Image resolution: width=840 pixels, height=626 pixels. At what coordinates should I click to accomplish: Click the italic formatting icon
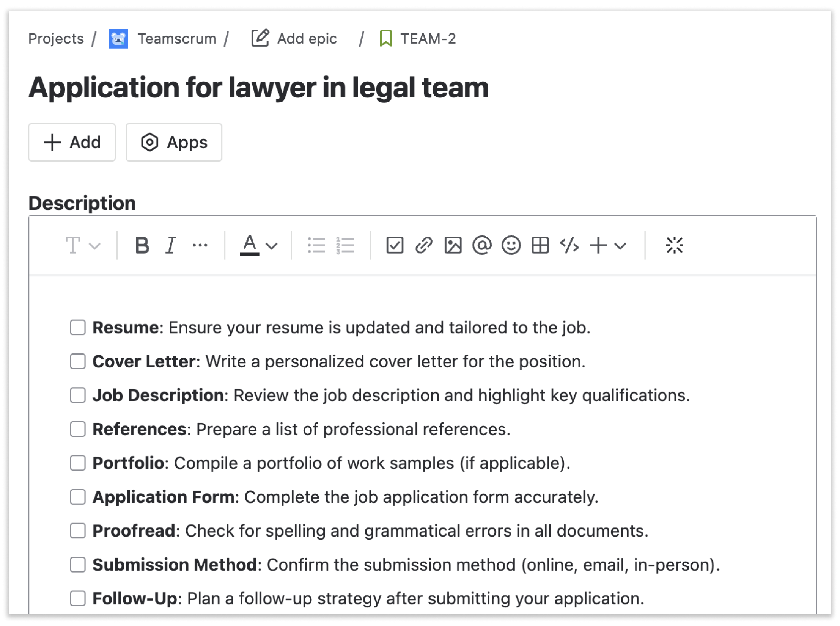point(170,245)
